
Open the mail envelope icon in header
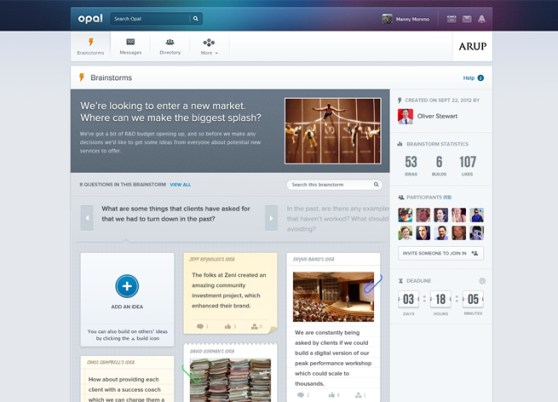coord(467,19)
